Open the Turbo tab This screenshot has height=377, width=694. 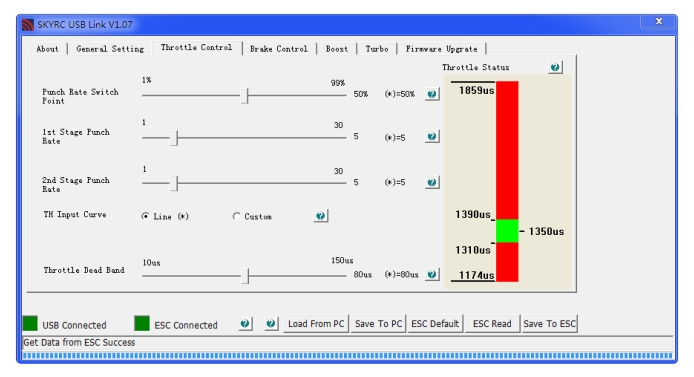click(377, 49)
